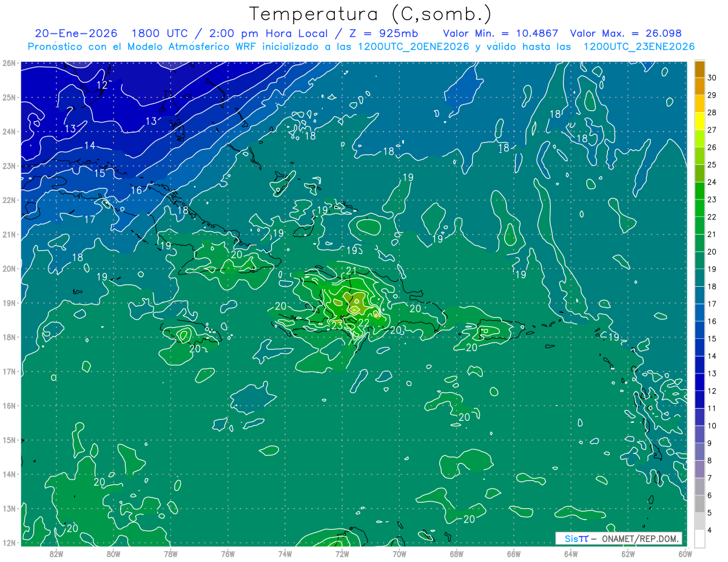Click the colorbar legend value "27"

tap(712, 130)
